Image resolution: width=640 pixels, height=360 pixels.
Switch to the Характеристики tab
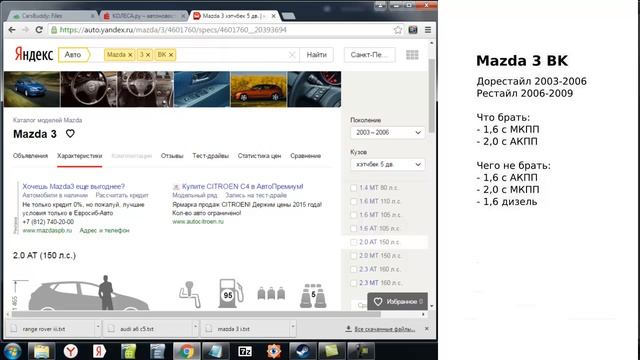coord(80,156)
